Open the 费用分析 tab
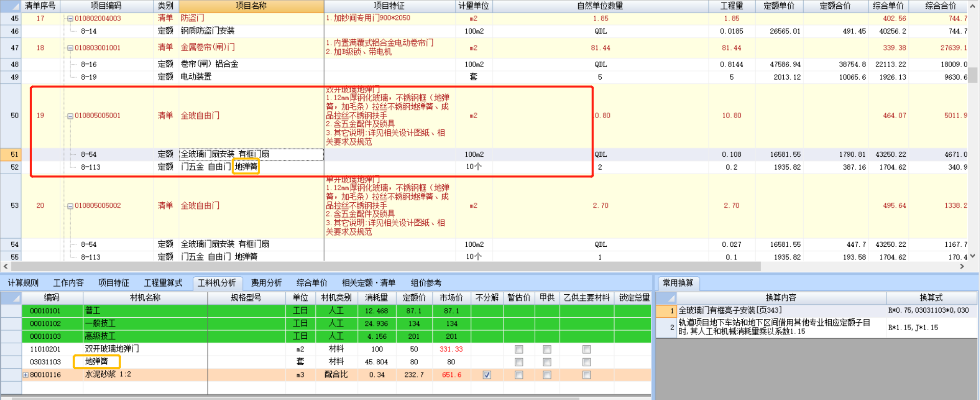The height and width of the screenshot is (400, 980). (266, 283)
